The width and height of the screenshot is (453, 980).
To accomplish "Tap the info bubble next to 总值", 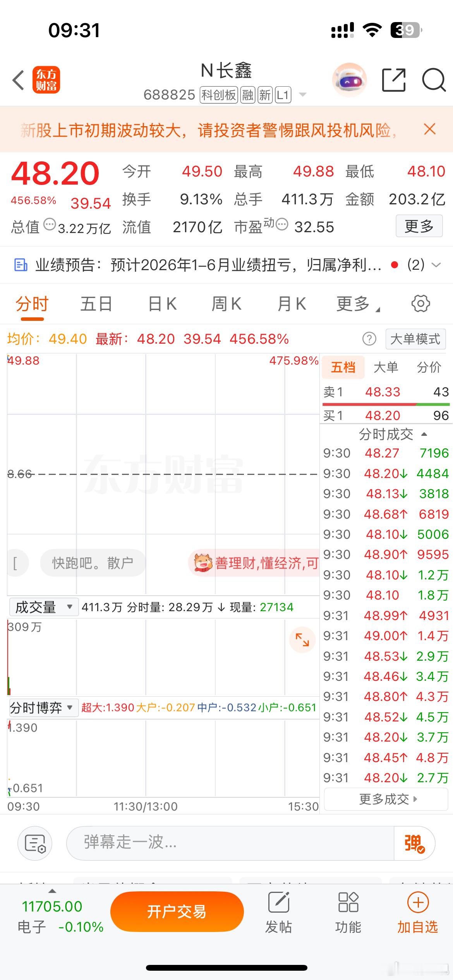I will tap(50, 224).
